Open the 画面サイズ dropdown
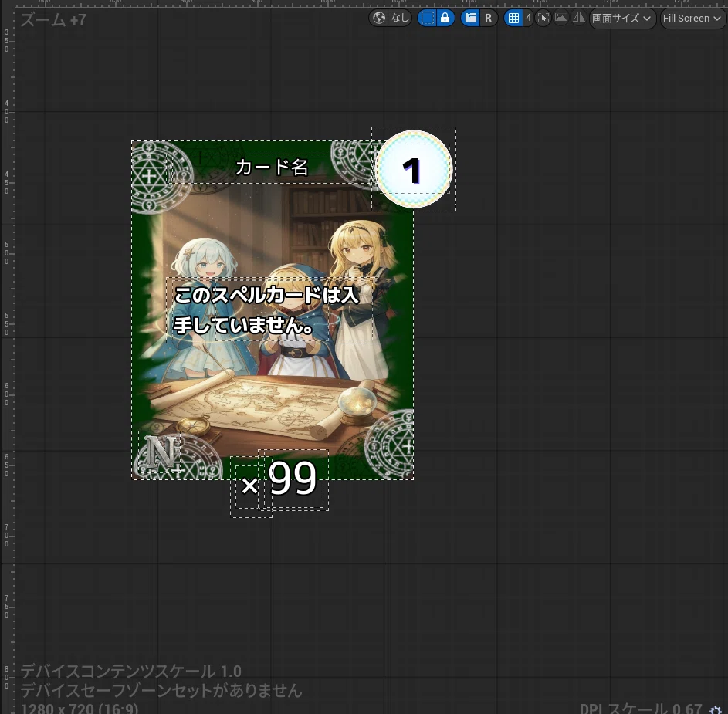 (x=621, y=18)
